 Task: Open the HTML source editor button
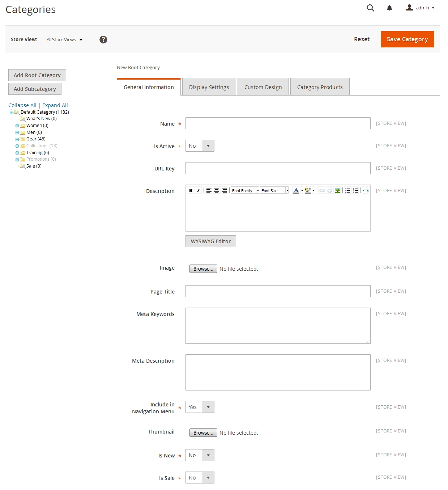(x=366, y=190)
